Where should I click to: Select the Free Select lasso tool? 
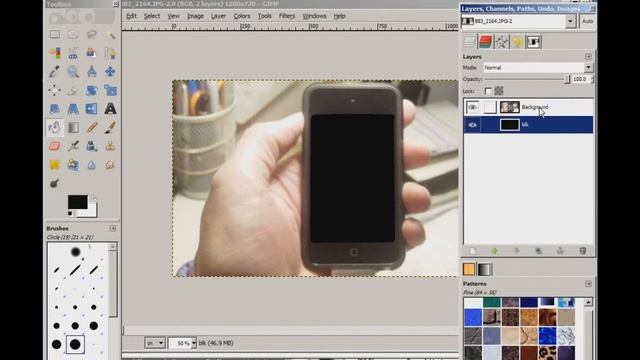91,35
